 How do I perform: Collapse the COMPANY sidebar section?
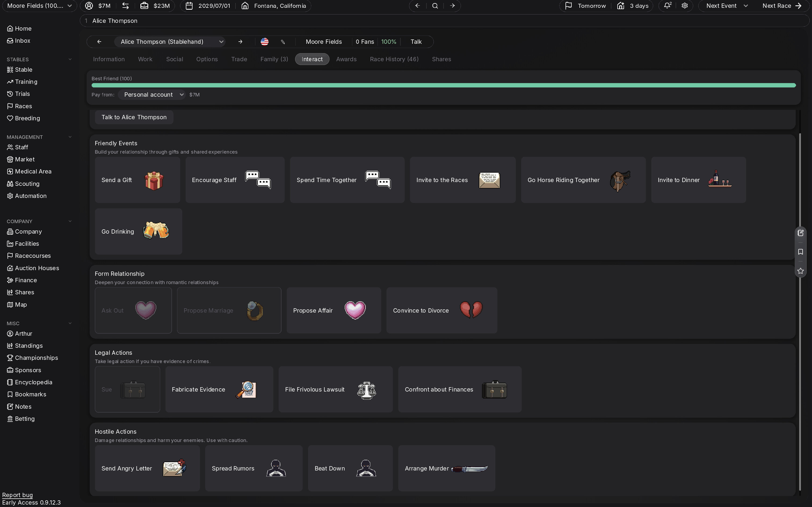pos(70,221)
